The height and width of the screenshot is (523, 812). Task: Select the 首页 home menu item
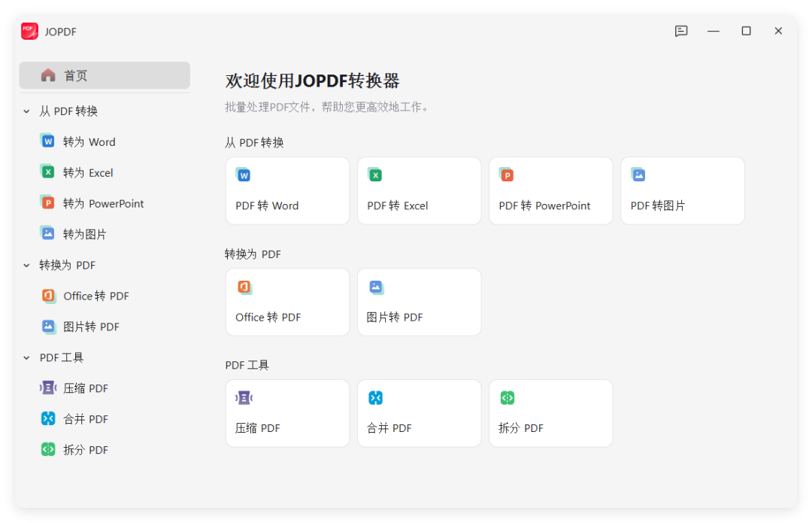click(x=105, y=75)
